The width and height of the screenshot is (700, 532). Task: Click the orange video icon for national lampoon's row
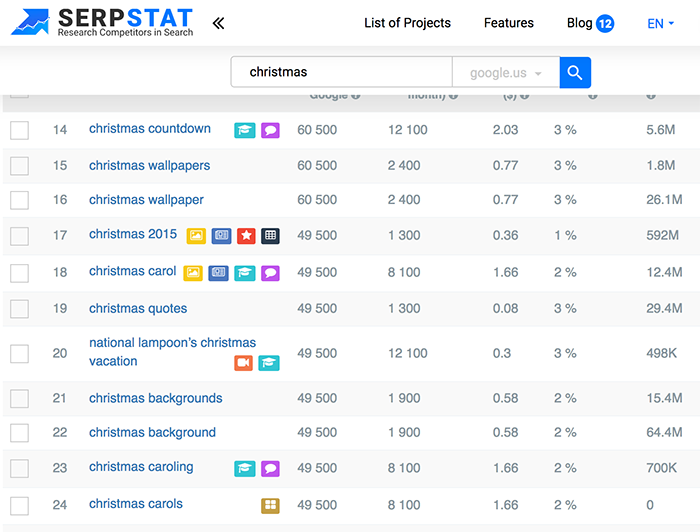point(243,363)
